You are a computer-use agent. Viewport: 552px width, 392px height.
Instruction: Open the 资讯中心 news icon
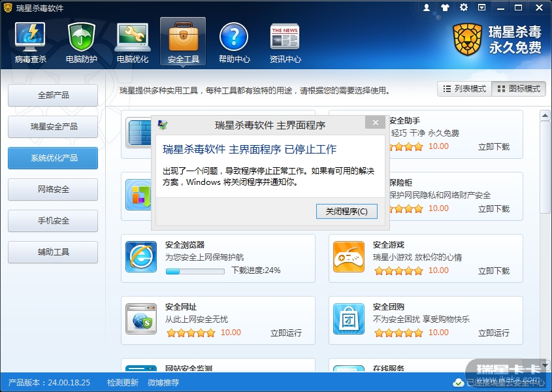pyautogui.click(x=285, y=42)
